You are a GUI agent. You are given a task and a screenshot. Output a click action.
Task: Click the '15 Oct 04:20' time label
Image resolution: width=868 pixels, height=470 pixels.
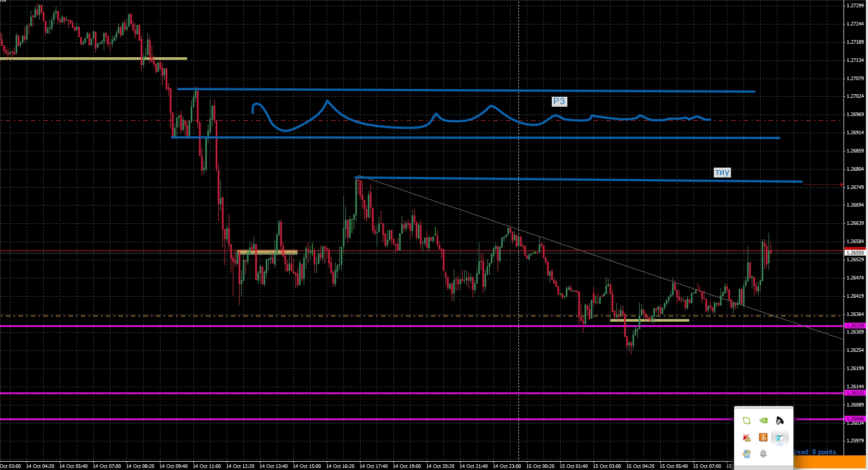640,466
